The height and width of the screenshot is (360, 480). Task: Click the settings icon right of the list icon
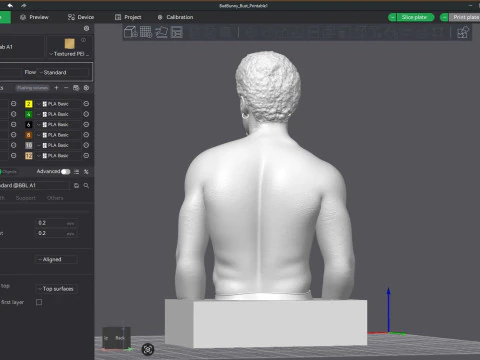pyautogui.click(x=86, y=172)
